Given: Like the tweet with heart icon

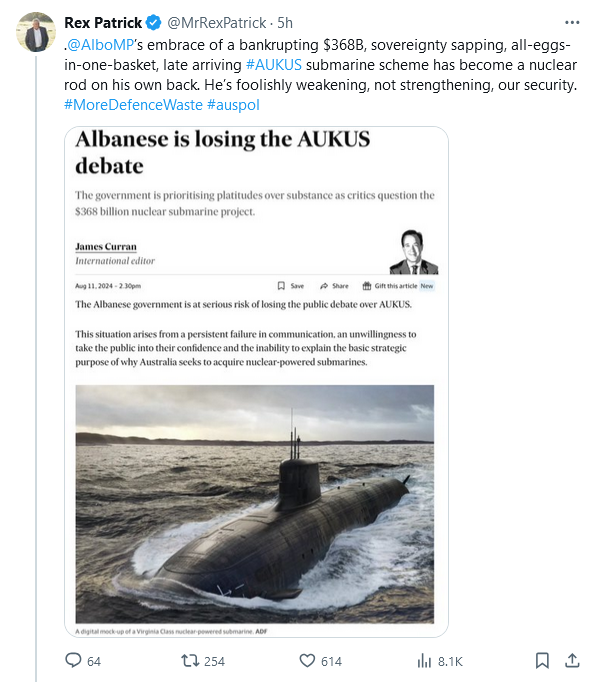Looking at the screenshot, I should click(x=307, y=661).
